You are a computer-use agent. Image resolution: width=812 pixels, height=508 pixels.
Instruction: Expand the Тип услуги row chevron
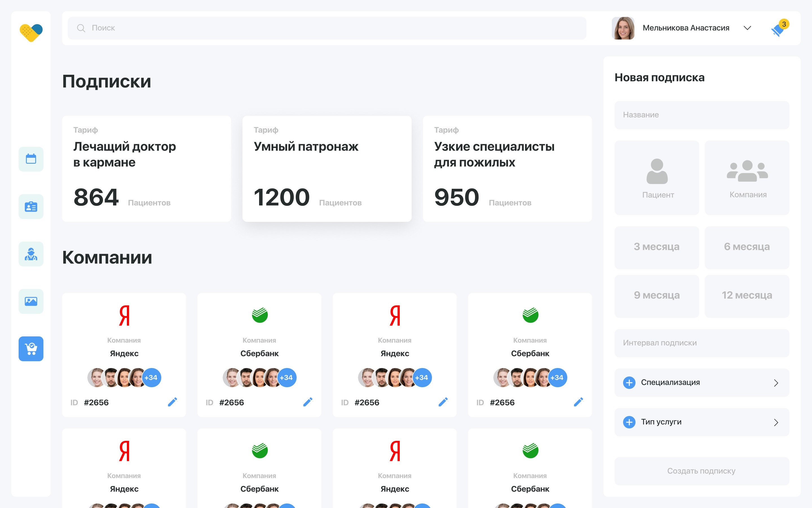pyautogui.click(x=776, y=422)
